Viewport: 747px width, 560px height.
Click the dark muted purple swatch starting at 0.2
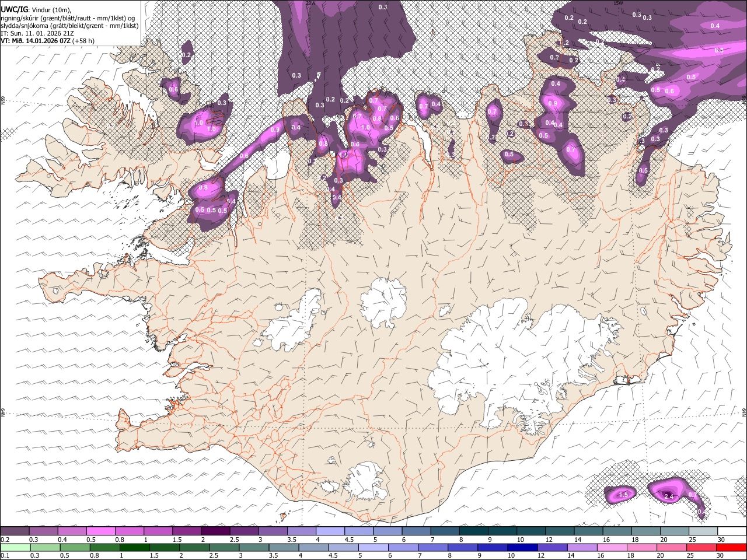coord(15,531)
